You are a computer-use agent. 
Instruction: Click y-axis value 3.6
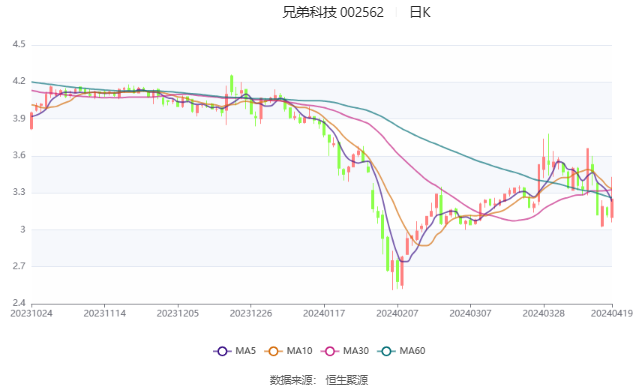(19, 155)
